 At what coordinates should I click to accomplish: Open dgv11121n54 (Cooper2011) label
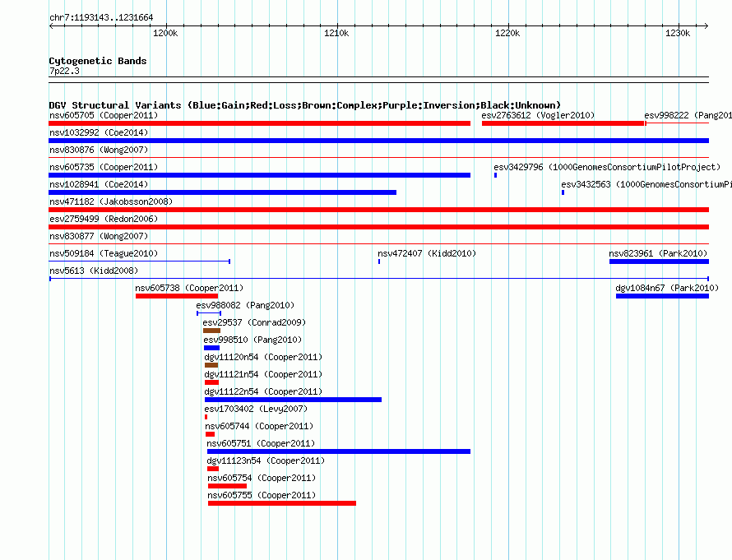263,374
